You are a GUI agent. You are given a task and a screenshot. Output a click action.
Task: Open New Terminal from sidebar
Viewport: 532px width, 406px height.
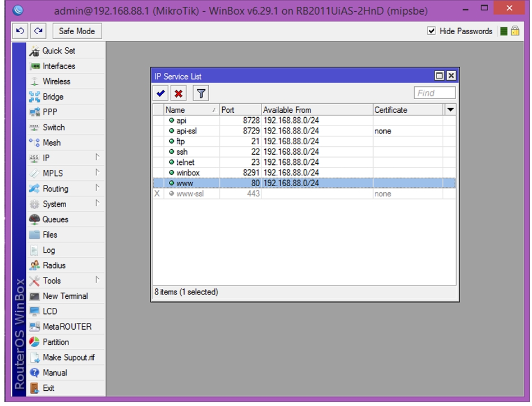66,296
